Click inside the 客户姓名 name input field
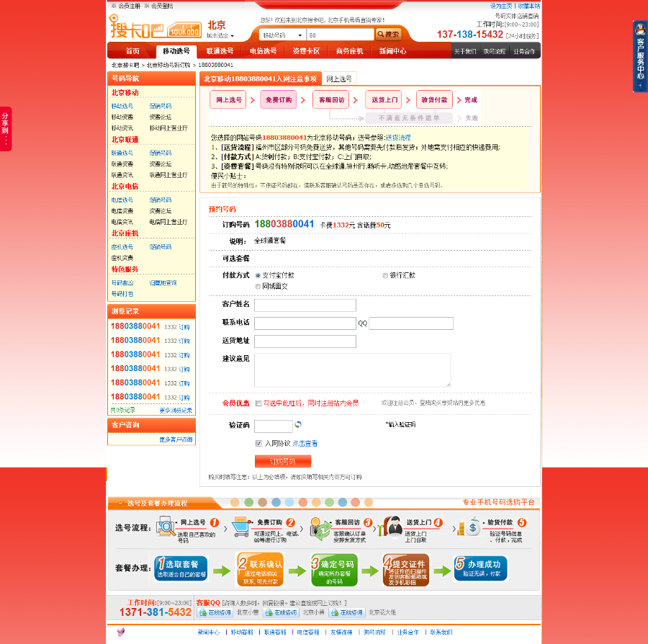 305,305
